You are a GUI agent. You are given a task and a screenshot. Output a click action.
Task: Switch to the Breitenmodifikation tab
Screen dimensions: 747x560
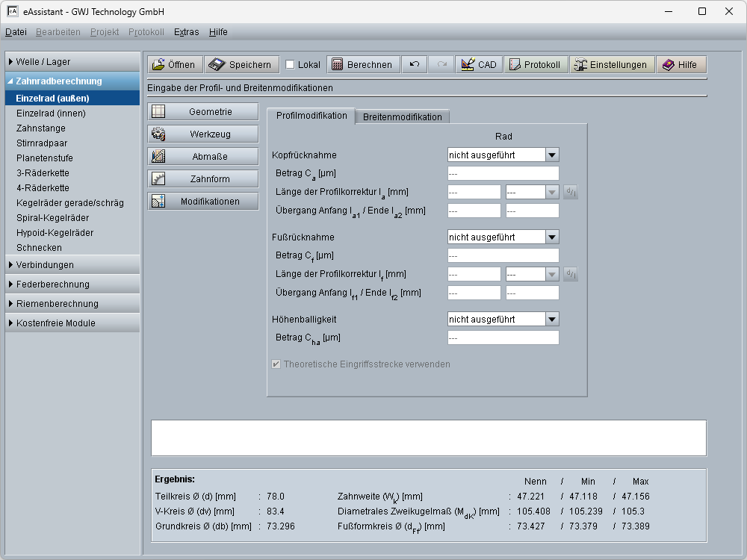(403, 116)
